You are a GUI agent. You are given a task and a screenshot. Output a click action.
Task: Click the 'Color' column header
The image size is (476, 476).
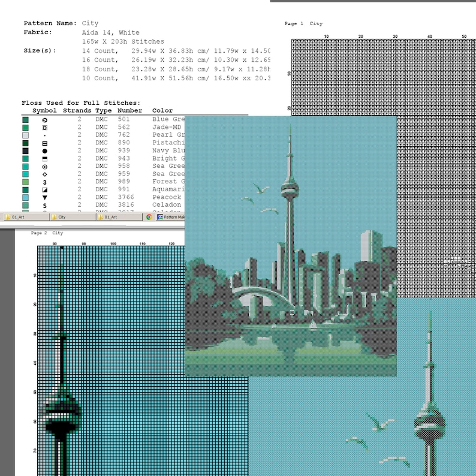(162, 110)
